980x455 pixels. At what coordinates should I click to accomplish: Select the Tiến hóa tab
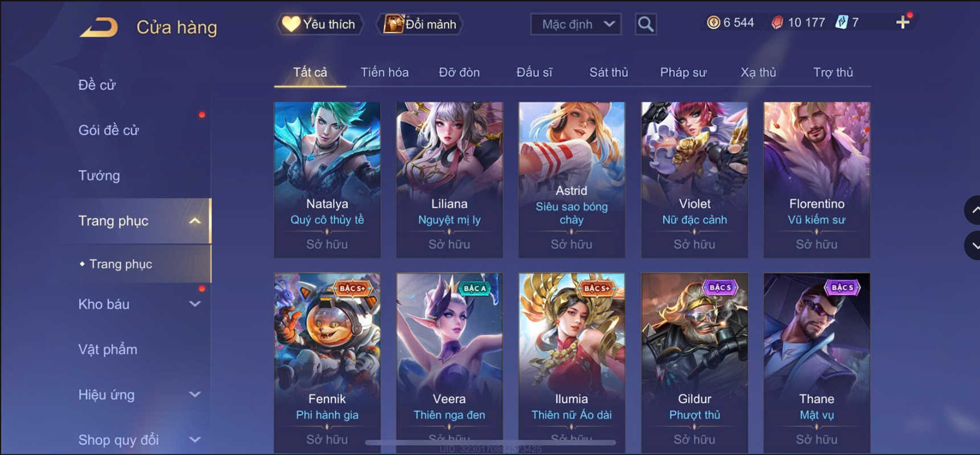(384, 72)
